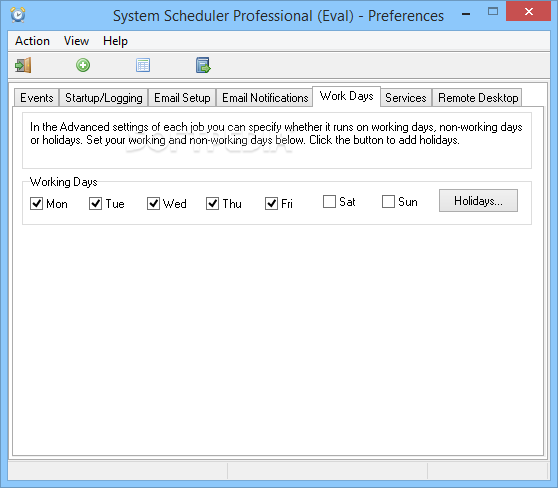
Task: Open the Action menu
Action: click(32, 41)
